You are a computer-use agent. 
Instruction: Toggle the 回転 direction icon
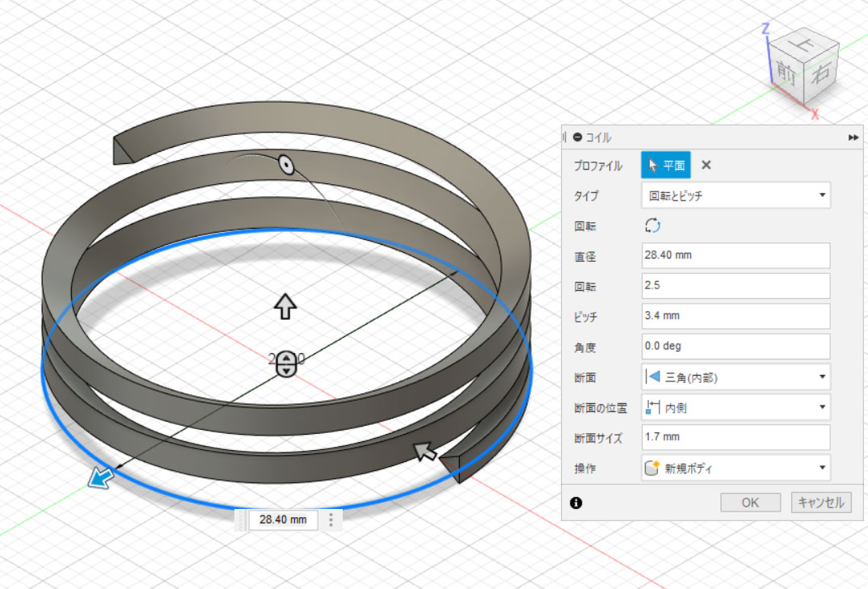click(x=653, y=225)
